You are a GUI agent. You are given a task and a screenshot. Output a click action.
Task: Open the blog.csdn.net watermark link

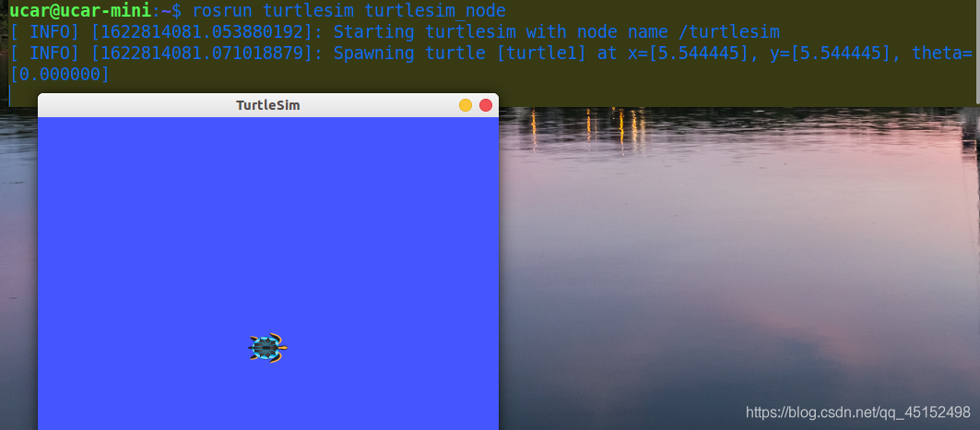click(858, 412)
